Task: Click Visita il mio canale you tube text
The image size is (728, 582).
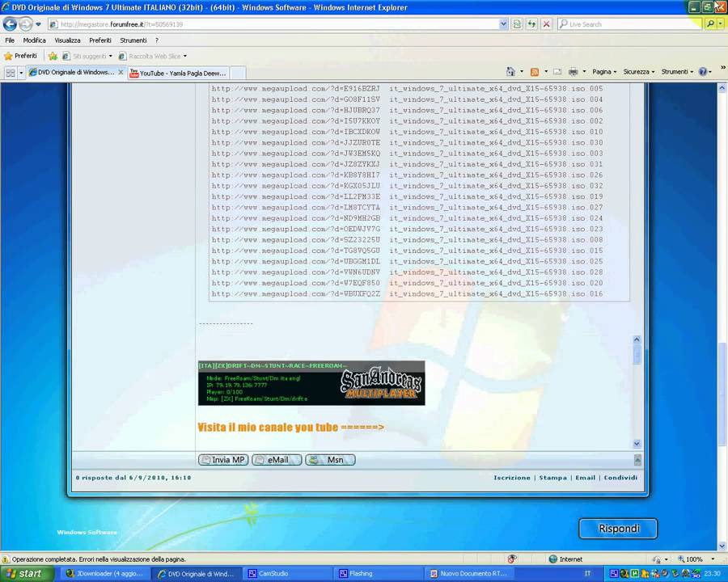Action: tap(290, 427)
